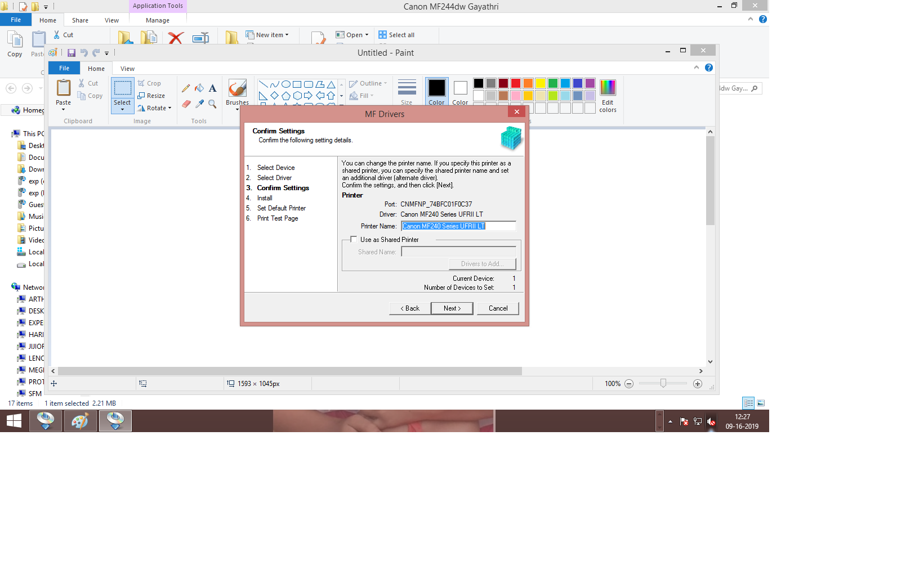Switch to the Home tab in Paint
The height and width of the screenshot is (588, 897).
click(96, 69)
